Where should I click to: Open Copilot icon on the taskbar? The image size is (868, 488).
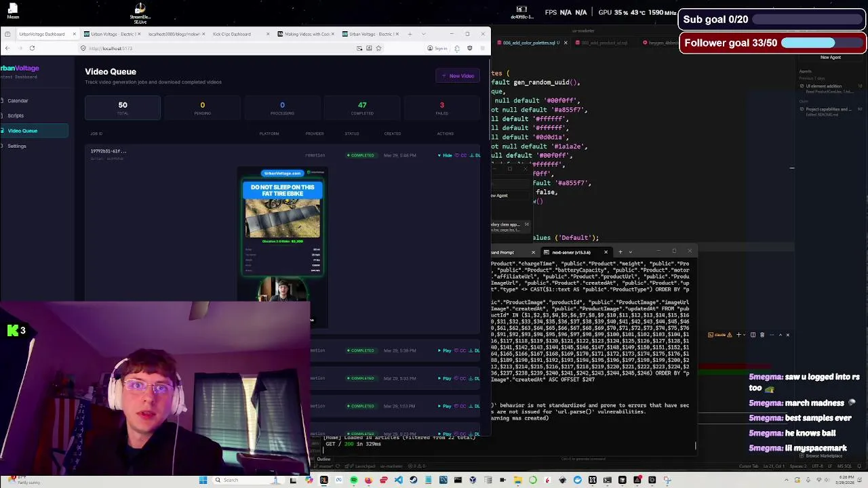(309, 480)
